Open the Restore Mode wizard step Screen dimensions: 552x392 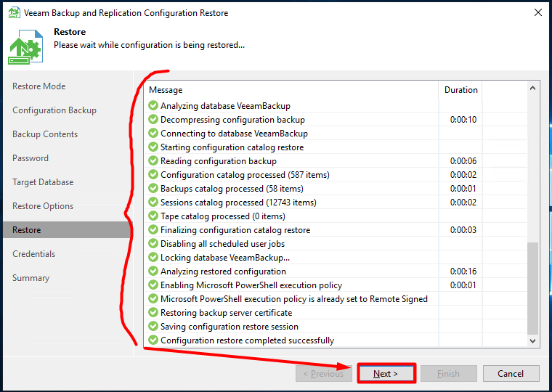coord(38,86)
